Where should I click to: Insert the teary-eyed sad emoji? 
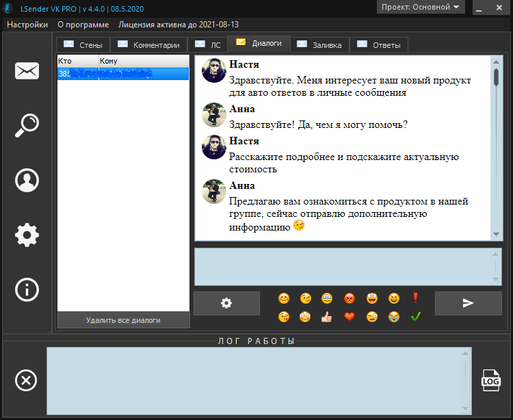coord(327,298)
